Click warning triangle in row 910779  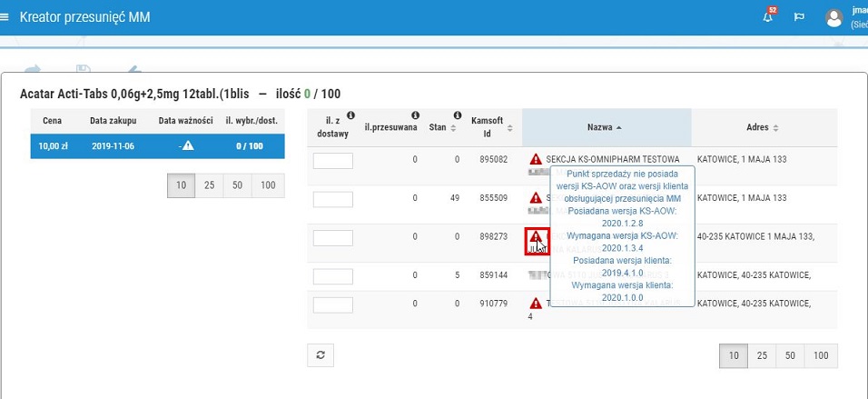(x=536, y=304)
